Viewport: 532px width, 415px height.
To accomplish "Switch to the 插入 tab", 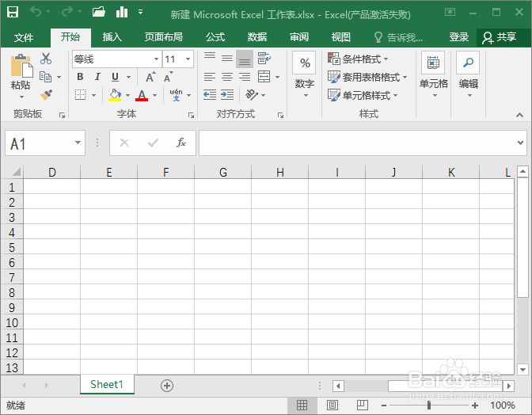I will pyautogui.click(x=112, y=37).
